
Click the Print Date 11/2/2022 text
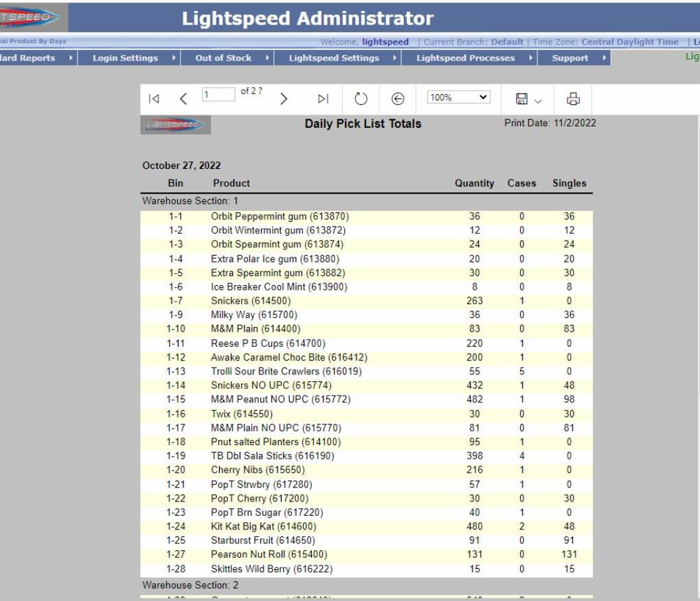coord(550,123)
